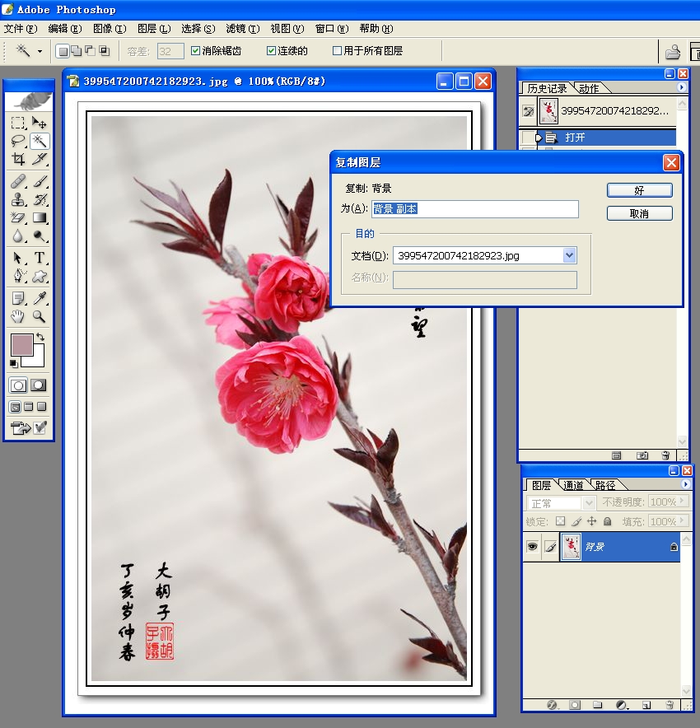Screen dimensions: 700x728
Task: Click the trash icon in Layers panel
Action: [670, 706]
